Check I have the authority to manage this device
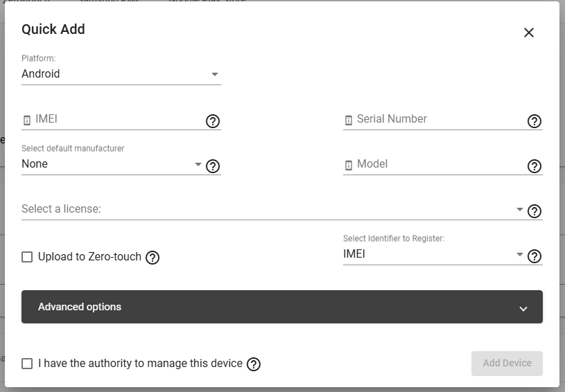565x392 pixels. tap(27, 364)
